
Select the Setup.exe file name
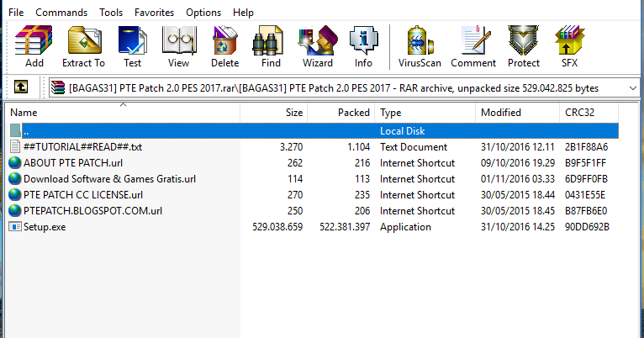click(45, 227)
